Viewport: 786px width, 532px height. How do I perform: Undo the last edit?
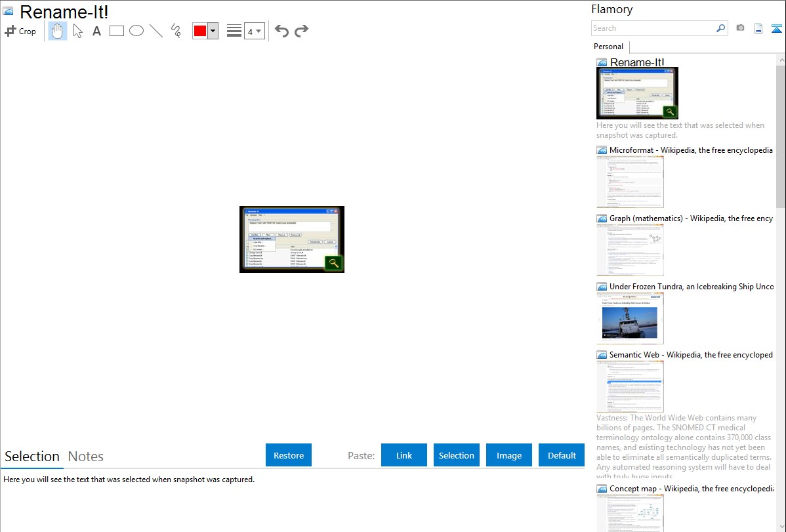(x=281, y=31)
